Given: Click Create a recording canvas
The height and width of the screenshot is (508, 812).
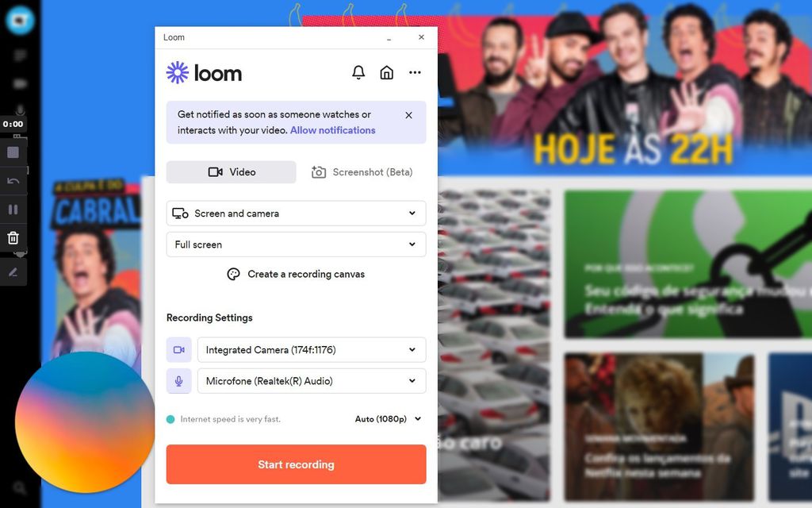Looking at the screenshot, I should click(297, 274).
